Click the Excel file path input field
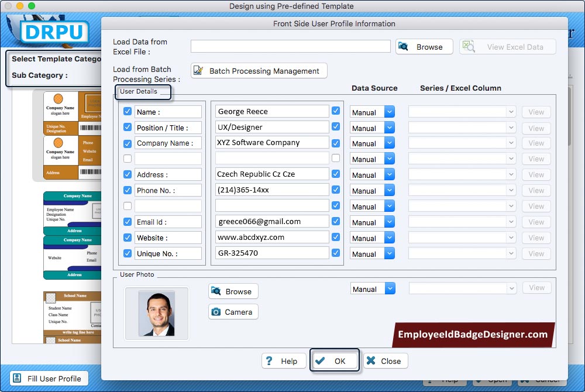 tap(291, 46)
